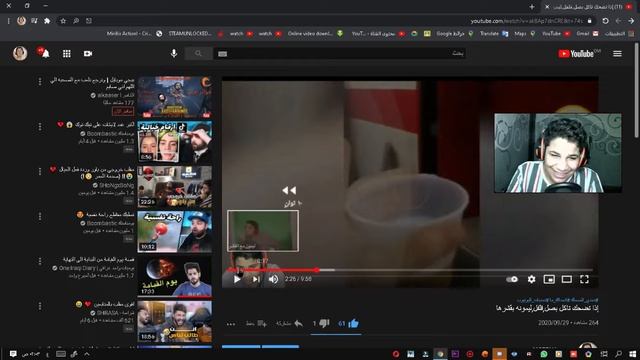Image resolution: width=640 pixels, height=360 pixels.
Task: Enable theater mode in the player
Action: coord(567,279)
